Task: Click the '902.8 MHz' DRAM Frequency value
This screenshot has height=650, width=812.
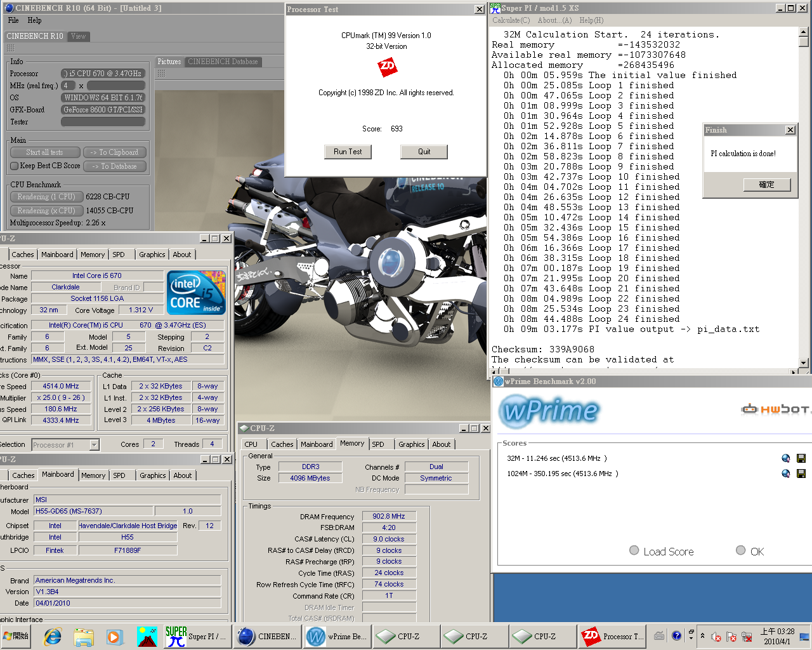Action: [389, 516]
